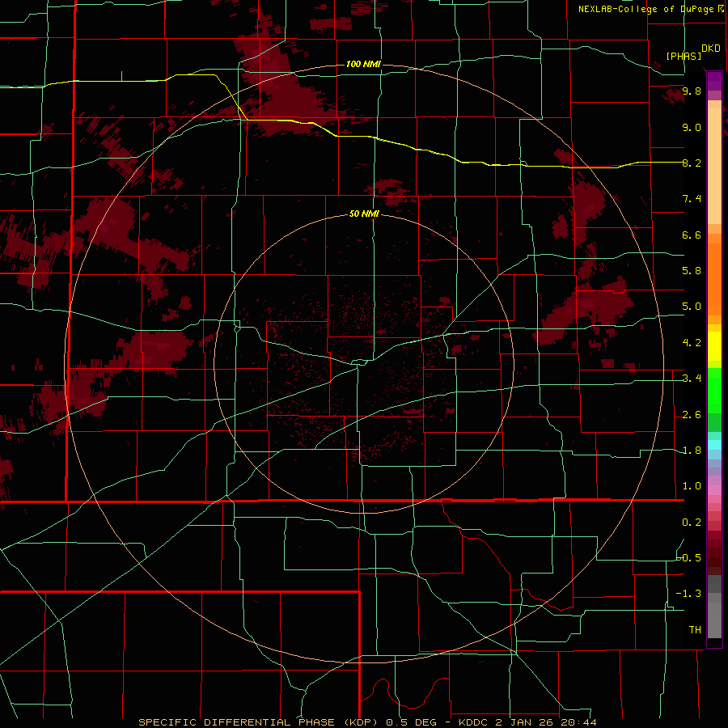
Task: Click the 1.0 value on the scale
Action: (692, 486)
